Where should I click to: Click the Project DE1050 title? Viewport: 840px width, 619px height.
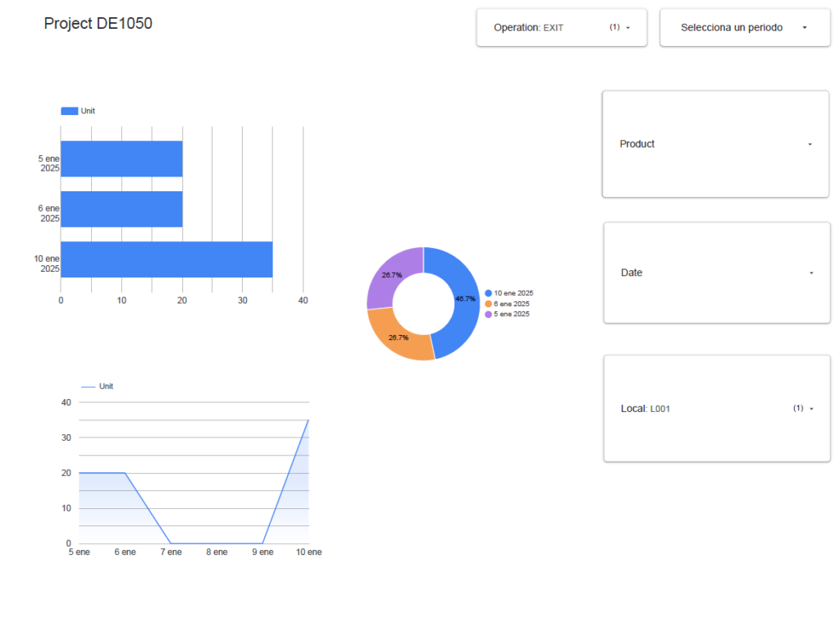pyautogui.click(x=98, y=24)
